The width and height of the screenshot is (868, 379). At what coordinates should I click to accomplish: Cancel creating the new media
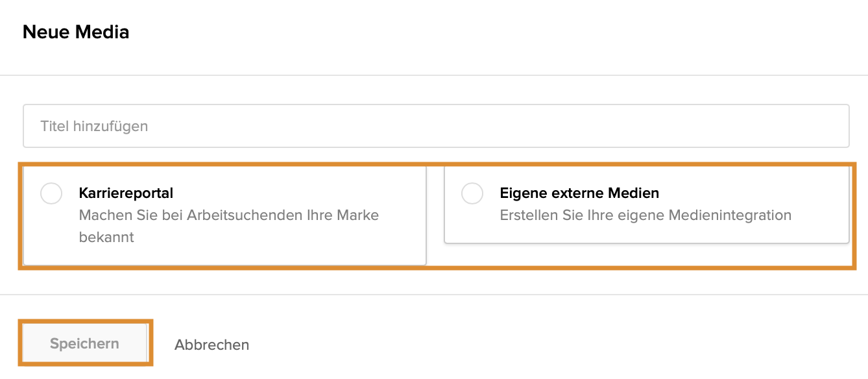211,345
